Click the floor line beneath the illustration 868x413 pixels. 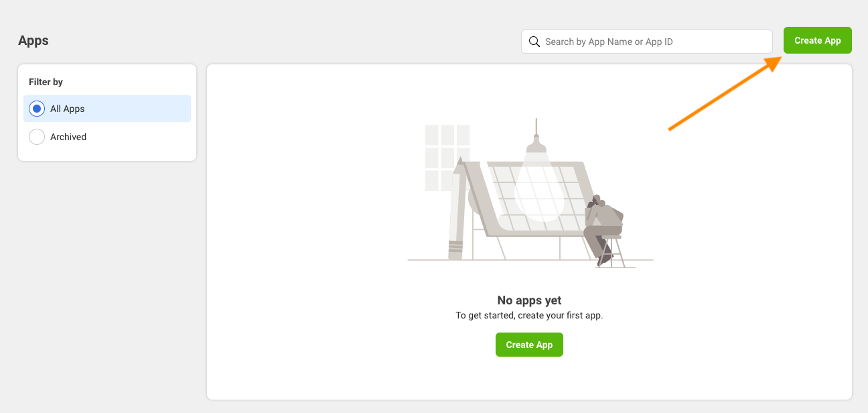(x=530, y=260)
